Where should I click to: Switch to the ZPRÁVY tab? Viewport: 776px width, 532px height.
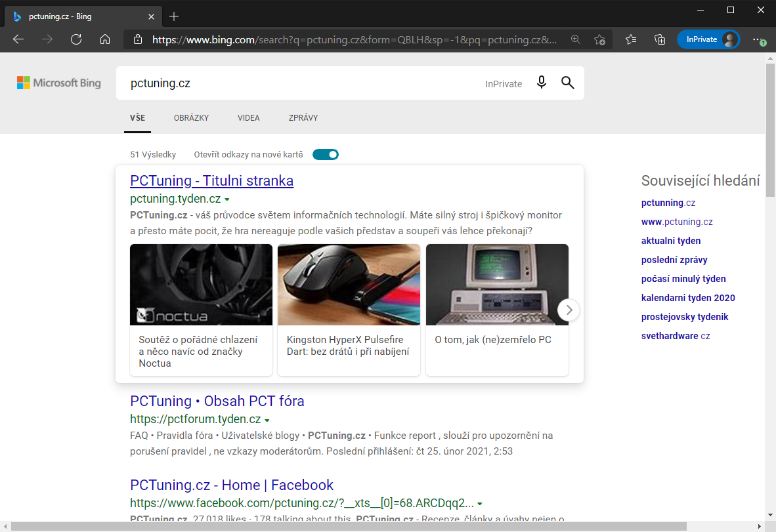click(x=303, y=117)
